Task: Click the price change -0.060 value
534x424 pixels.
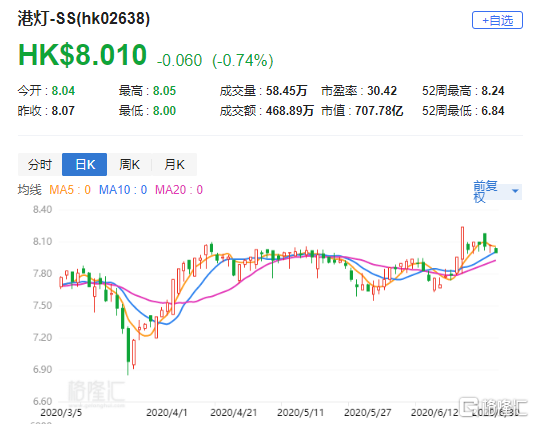Action: [x=179, y=61]
